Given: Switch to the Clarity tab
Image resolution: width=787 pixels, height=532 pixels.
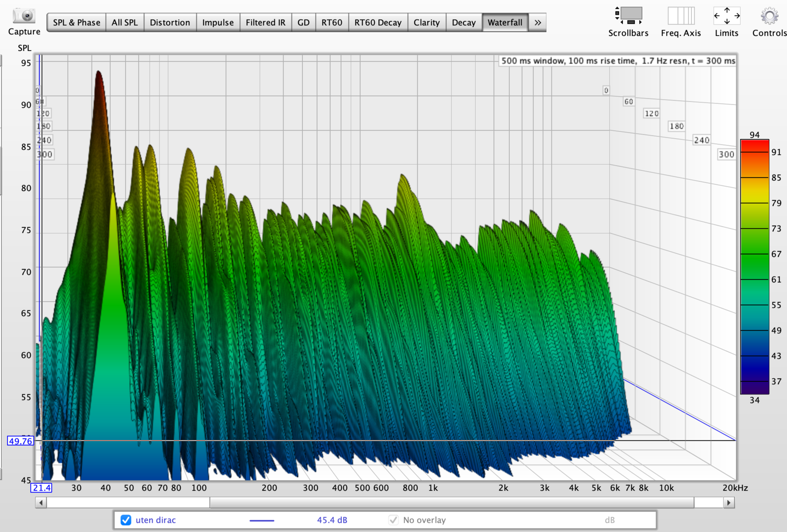Looking at the screenshot, I should pyautogui.click(x=426, y=23).
